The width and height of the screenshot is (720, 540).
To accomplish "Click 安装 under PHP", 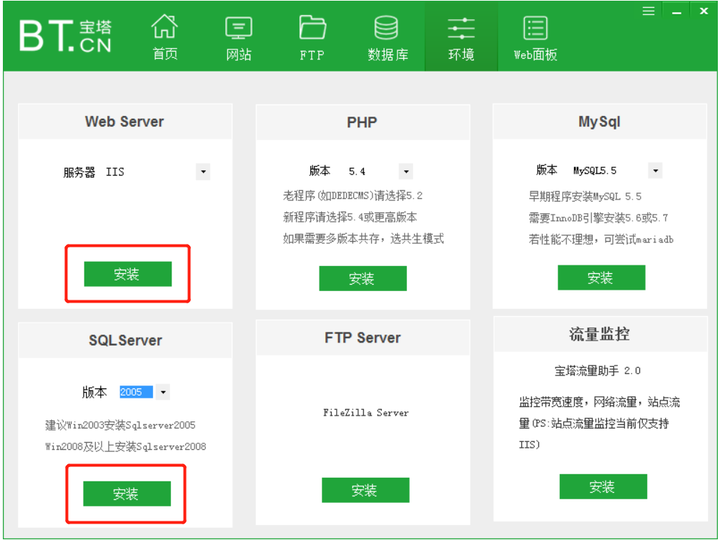I will [362, 279].
